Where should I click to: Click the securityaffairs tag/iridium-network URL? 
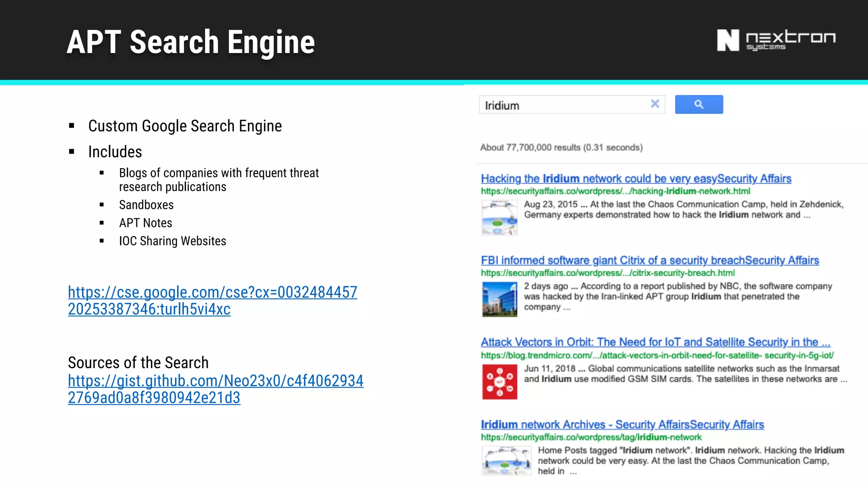591,437
